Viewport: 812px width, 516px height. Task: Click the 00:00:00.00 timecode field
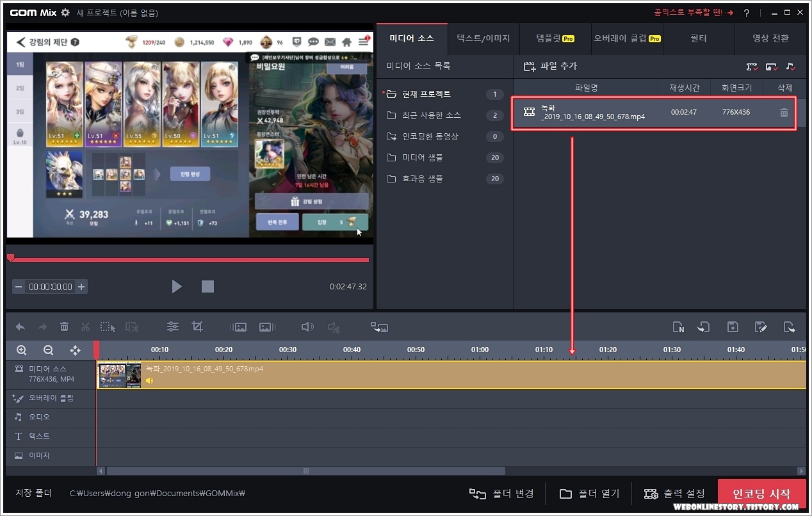pyautogui.click(x=50, y=287)
